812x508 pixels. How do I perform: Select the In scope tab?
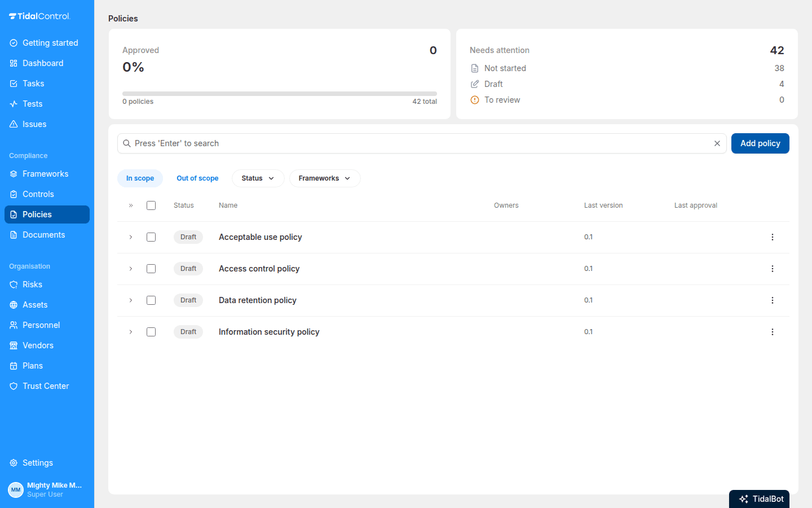(140, 178)
